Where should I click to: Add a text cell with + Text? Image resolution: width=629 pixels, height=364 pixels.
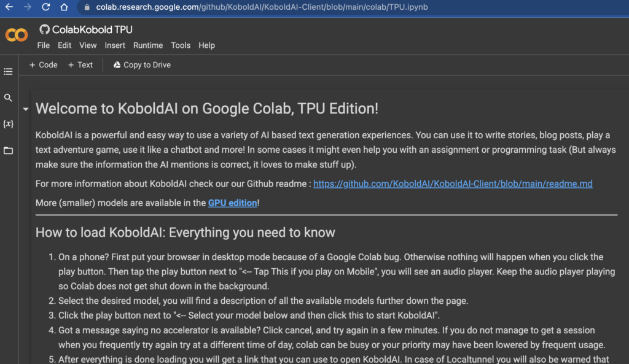tap(80, 64)
